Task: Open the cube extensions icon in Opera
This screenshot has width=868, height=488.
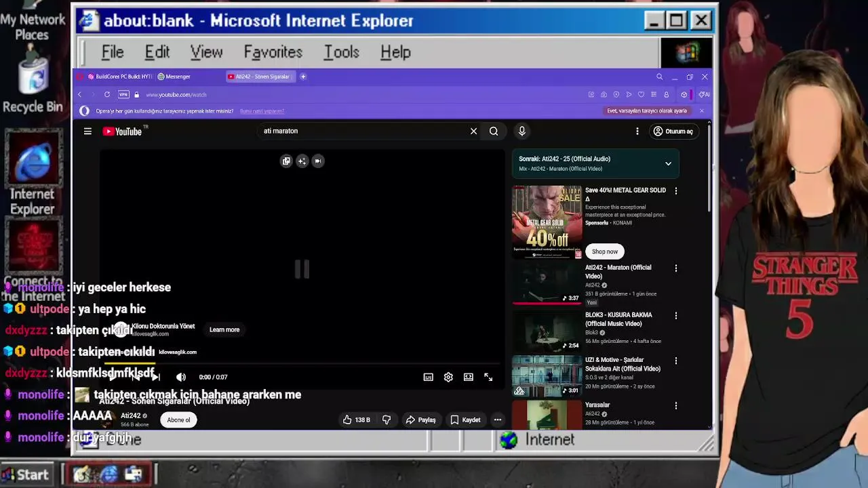Action: (x=684, y=95)
